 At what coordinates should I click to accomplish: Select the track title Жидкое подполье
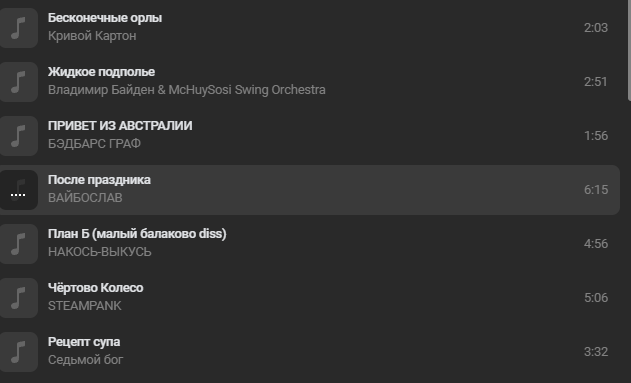pyautogui.click(x=101, y=72)
